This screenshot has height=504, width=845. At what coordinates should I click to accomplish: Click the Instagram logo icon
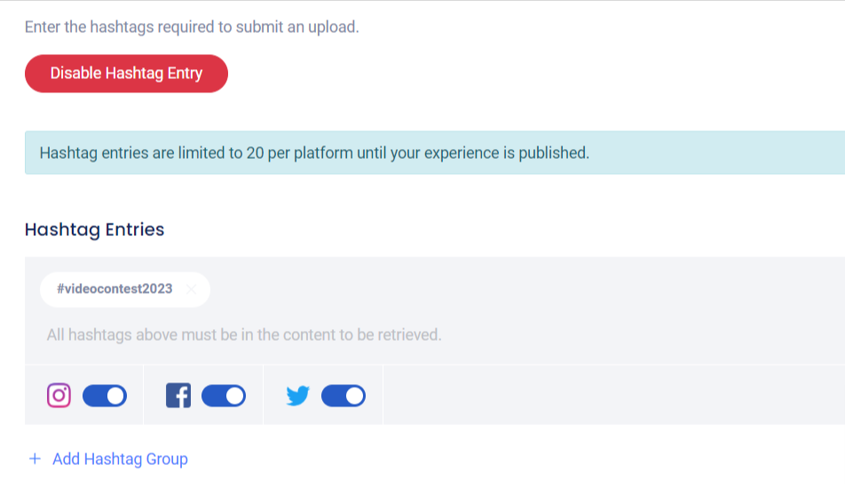(59, 396)
